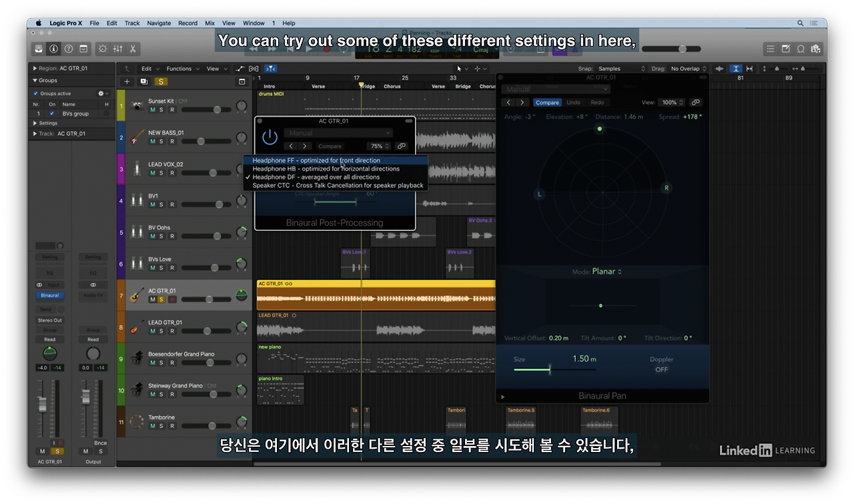Click link icon in Binaural Pan window
Image resolution: width=854 pixels, height=504 pixels.
click(695, 103)
